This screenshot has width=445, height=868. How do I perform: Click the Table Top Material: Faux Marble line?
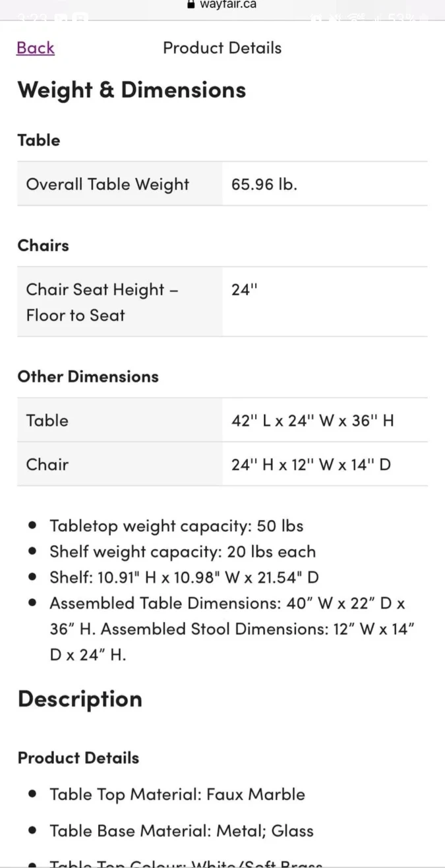point(177,794)
